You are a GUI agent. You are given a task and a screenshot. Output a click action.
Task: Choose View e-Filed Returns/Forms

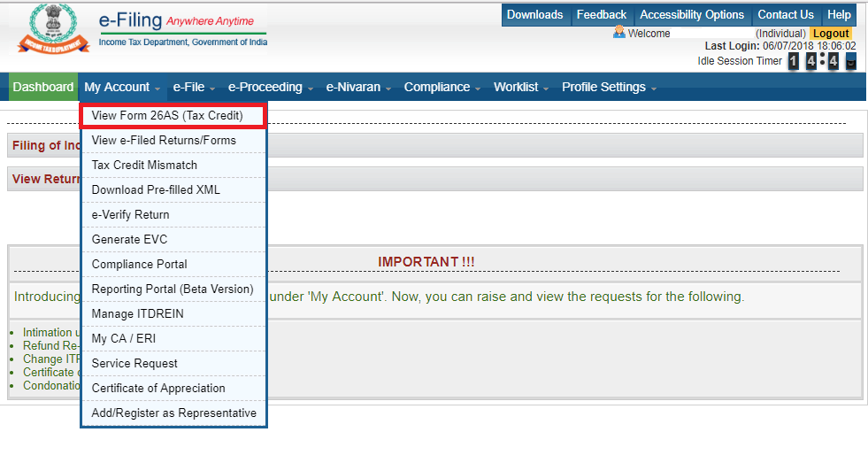point(164,140)
